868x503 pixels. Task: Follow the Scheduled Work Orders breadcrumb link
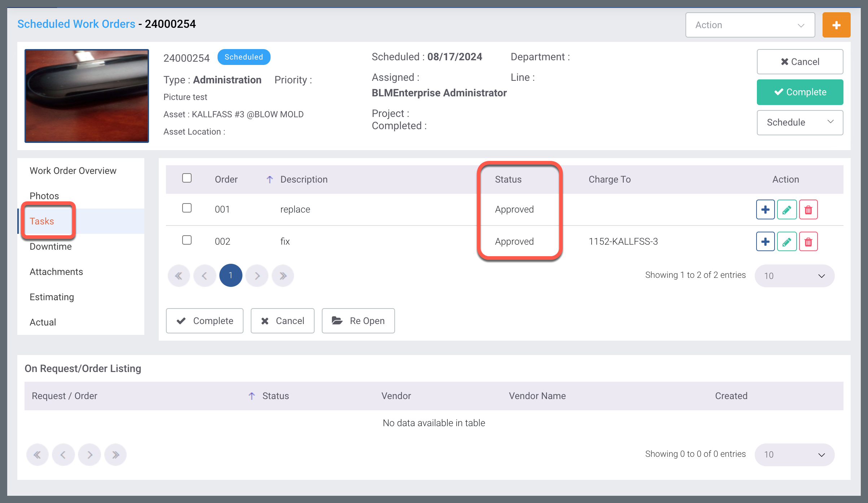76,24
